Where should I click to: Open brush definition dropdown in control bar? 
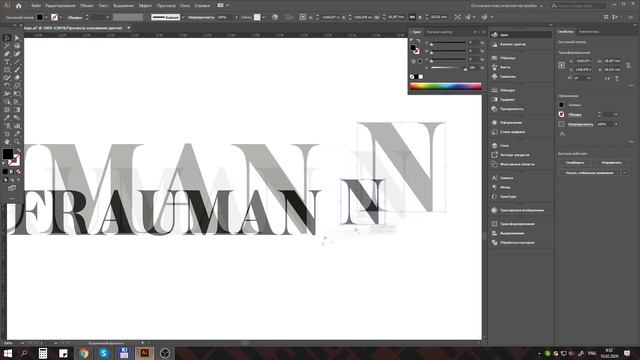183,17
